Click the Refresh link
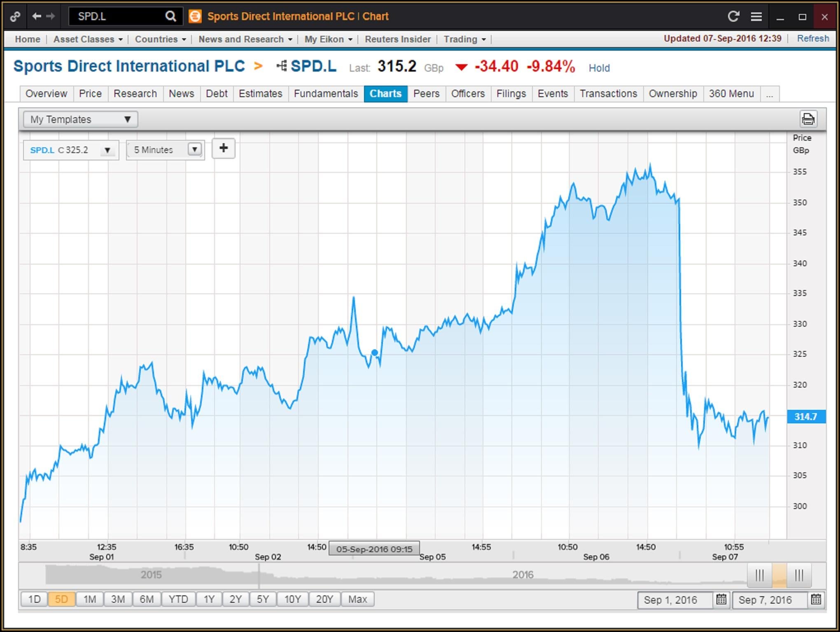The height and width of the screenshot is (632, 840). point(813,39)
